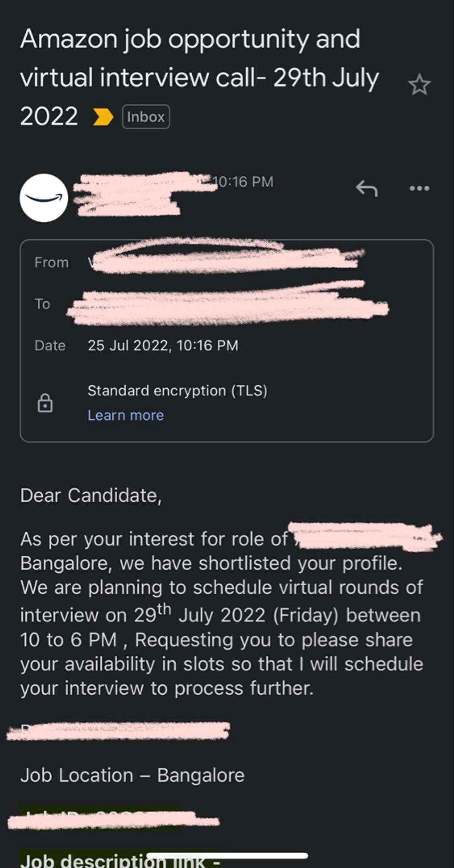Tap the yellow importance marker
The image size is (454, 868).
[103, 117]
